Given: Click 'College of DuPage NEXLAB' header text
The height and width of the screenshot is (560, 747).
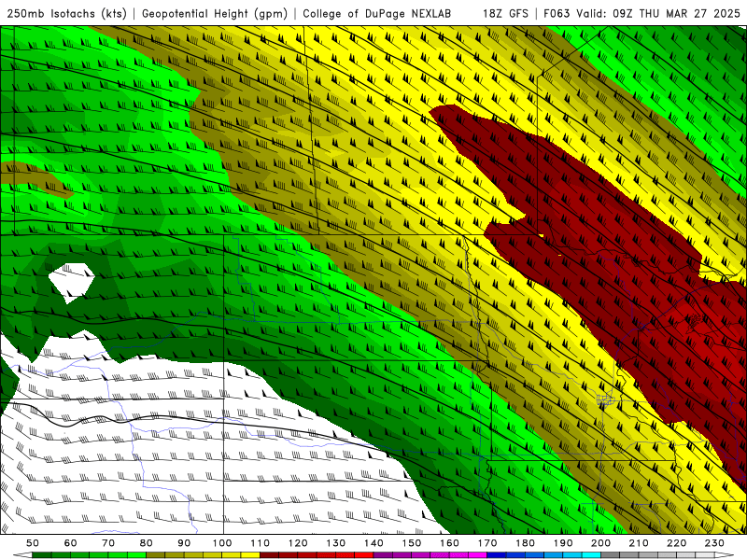Looking at the screenshot, I should tap(377, 13).
